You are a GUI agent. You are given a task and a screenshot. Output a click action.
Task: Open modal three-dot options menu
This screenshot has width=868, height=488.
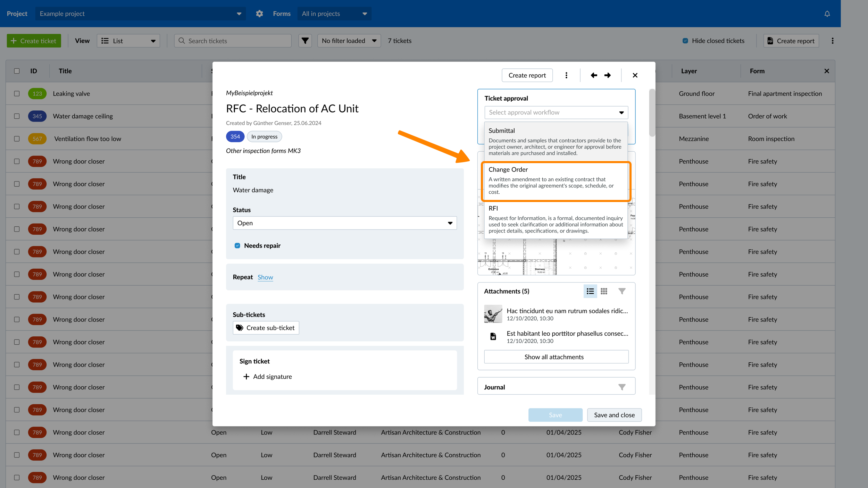566,75
